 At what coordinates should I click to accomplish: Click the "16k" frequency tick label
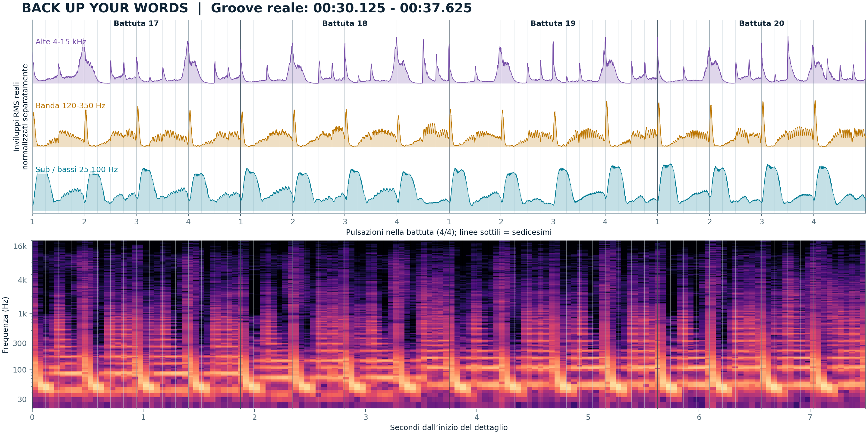20,246
